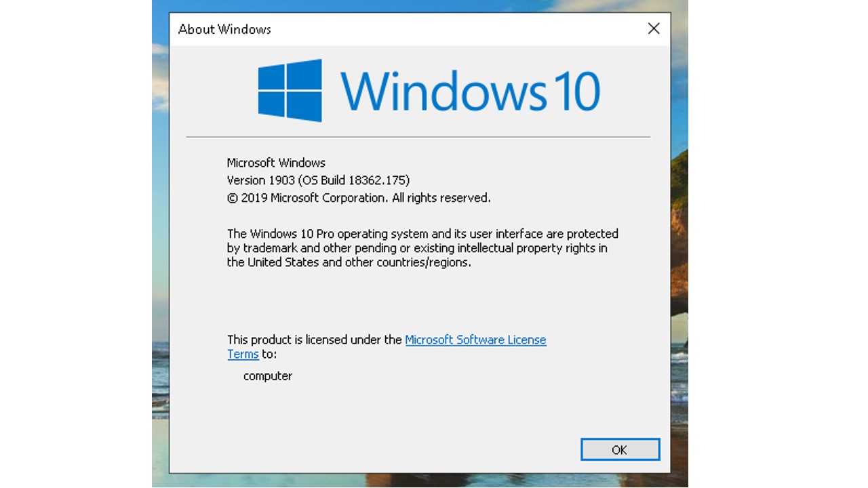This screenshot has height=488, width=868.
Task: Click the 'About Windows' title text
Action: pyautogui.click(x=224, y=29)
